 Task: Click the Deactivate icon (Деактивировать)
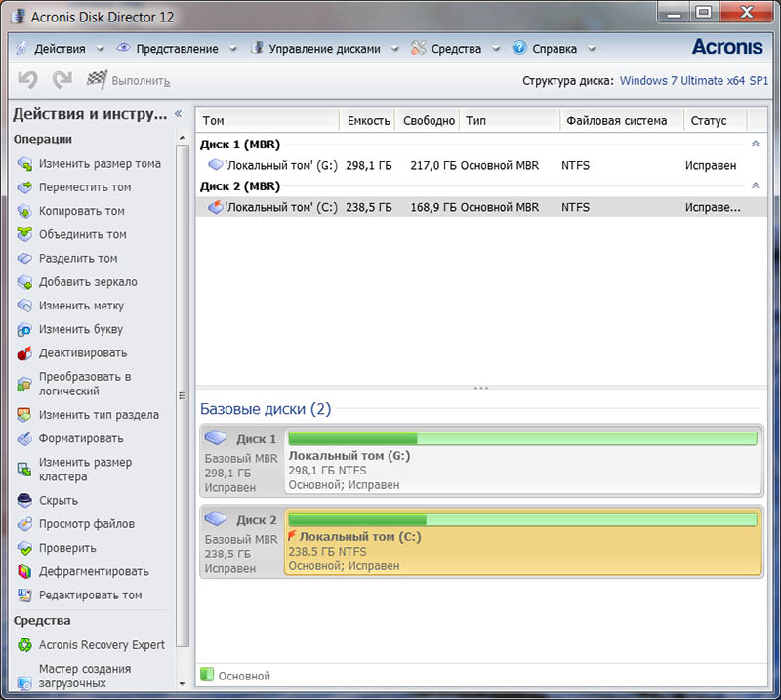point(24,353)
